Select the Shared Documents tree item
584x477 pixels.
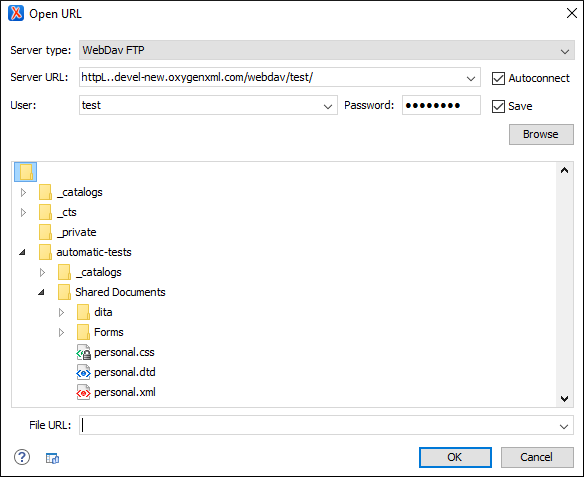(120, 292)
